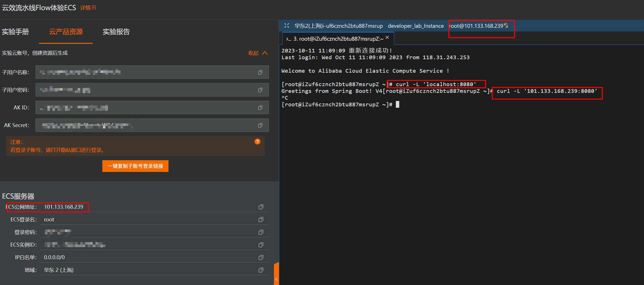The image size is (644, 285).
Task: Copy the 登录密码 value
Action: pyautogui.click(x=261, y=232)
